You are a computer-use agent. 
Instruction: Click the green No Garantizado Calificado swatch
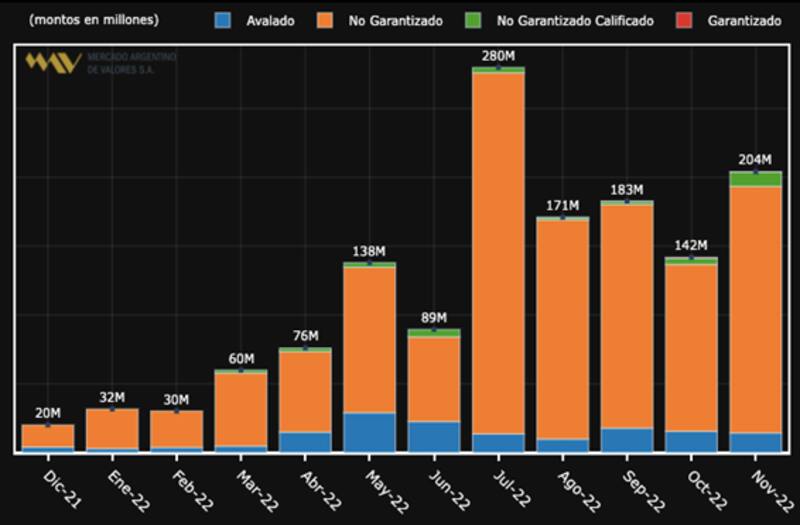474,20
